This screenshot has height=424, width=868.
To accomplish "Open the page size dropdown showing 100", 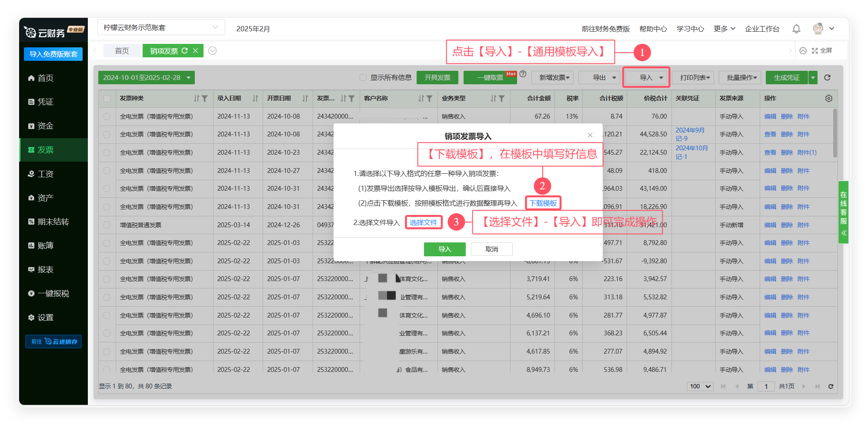I will (x=700, y=386).
